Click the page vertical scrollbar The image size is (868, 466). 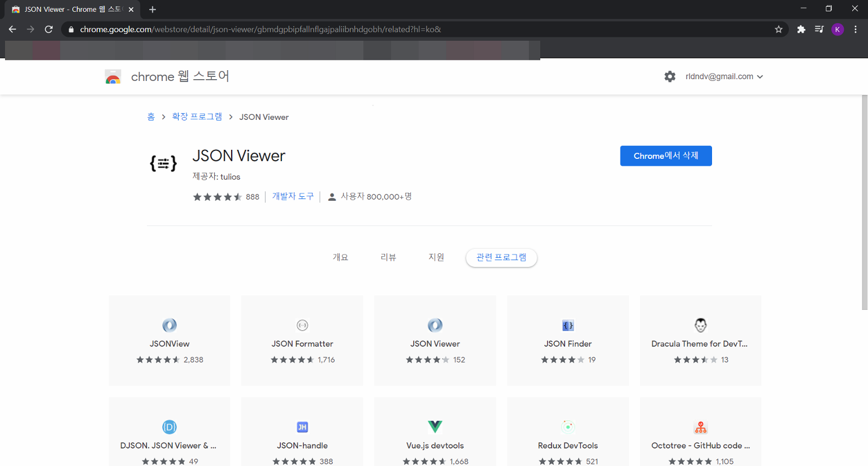(865, 202)
